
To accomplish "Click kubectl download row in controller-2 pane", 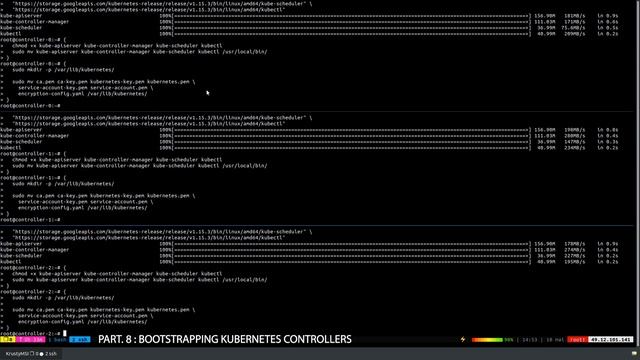I will click(x=309, y=262).
